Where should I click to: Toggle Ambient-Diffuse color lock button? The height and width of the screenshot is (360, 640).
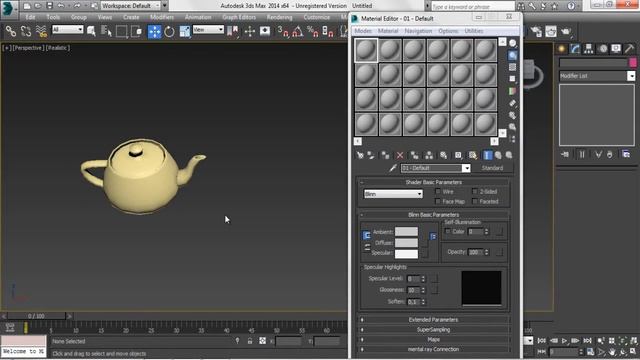(x=367, y=235)
